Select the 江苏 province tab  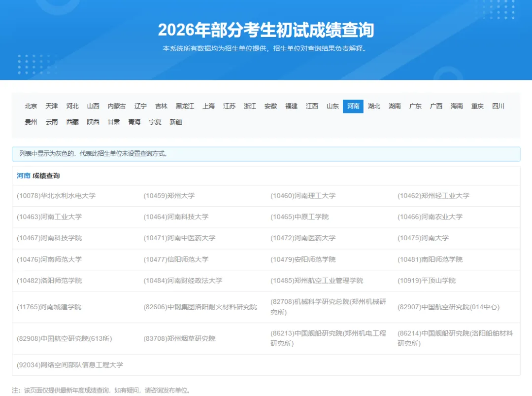coord(230,107)
